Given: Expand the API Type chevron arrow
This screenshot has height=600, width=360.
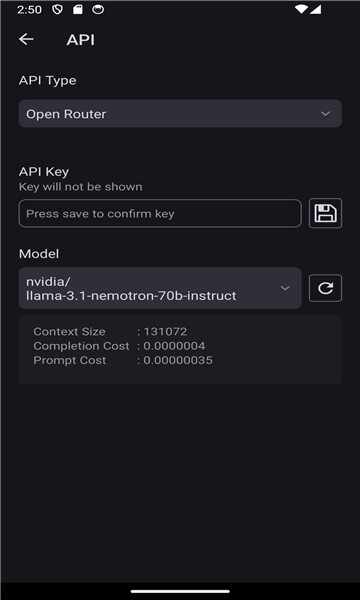Looking at the screenshot, I should (x=325, y=114).
